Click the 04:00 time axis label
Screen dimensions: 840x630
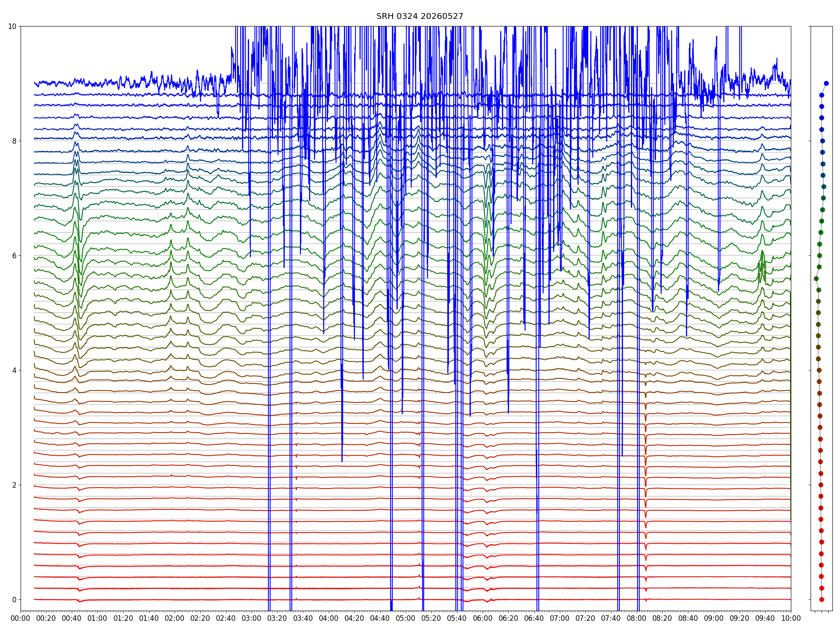329,619
